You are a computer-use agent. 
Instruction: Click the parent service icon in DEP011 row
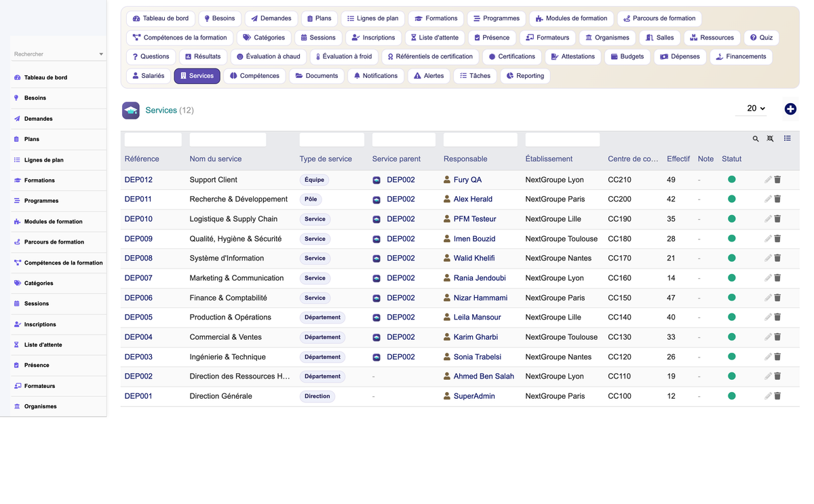coord(376,199)
